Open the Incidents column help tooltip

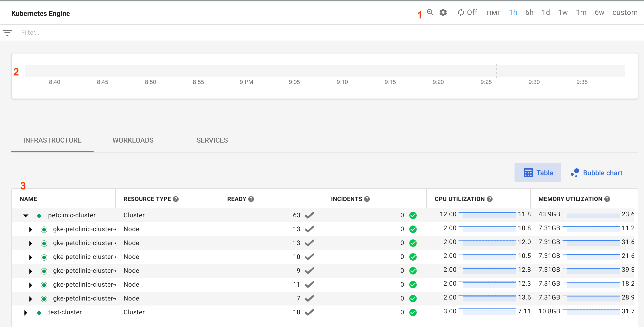[367, 199]
